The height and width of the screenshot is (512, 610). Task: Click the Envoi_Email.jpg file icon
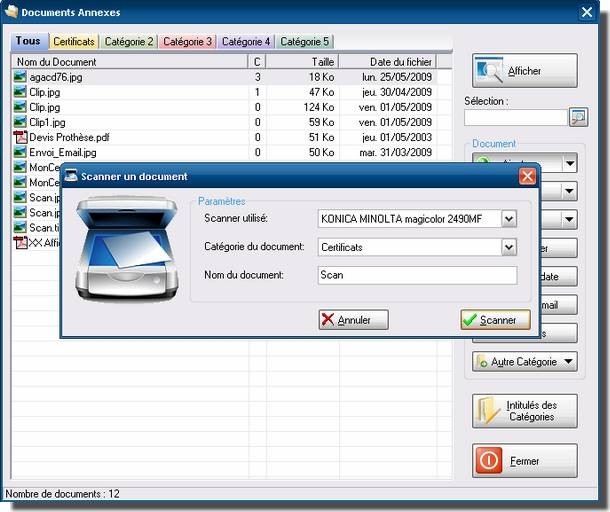point(20,153)
